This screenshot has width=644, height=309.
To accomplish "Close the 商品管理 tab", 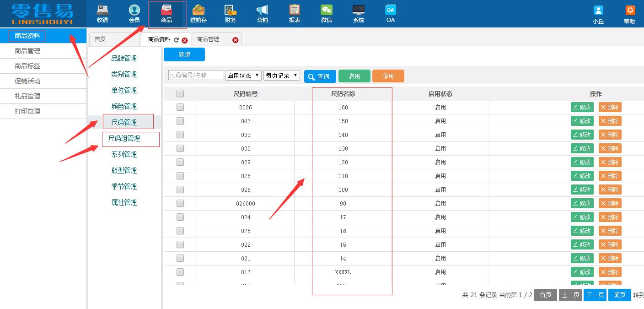I will coord(236,40).
